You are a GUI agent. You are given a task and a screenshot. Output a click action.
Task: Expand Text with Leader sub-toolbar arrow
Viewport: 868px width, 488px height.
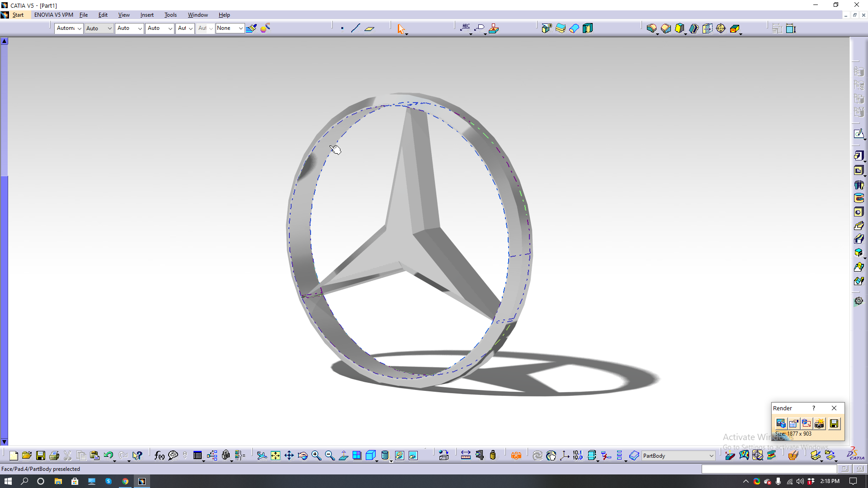point(471,34)
